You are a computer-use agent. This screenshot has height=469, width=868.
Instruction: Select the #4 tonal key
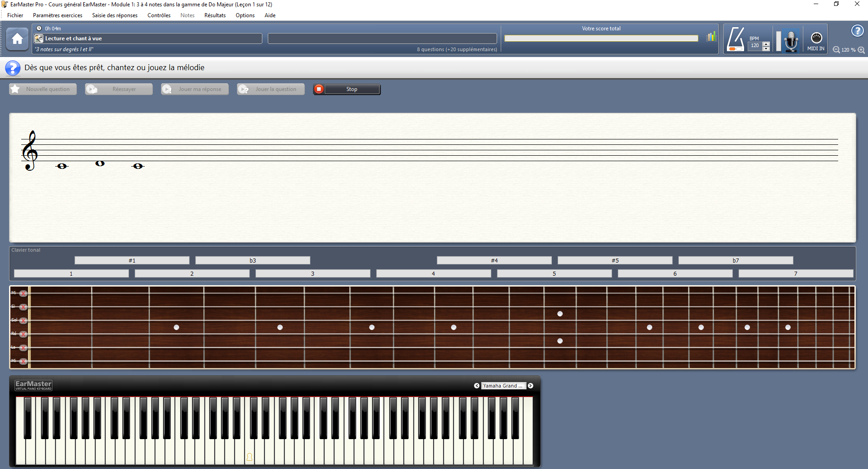coord(494,260)
